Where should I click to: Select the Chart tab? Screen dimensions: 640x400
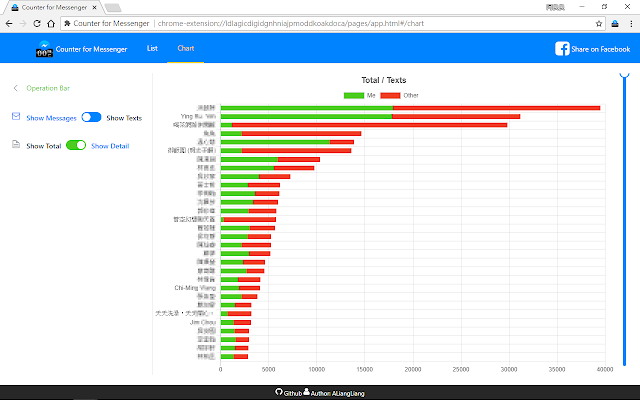(186, 48)
